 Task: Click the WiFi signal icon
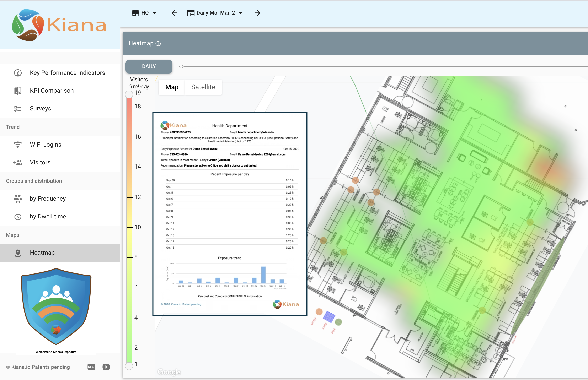pos(18,145)
